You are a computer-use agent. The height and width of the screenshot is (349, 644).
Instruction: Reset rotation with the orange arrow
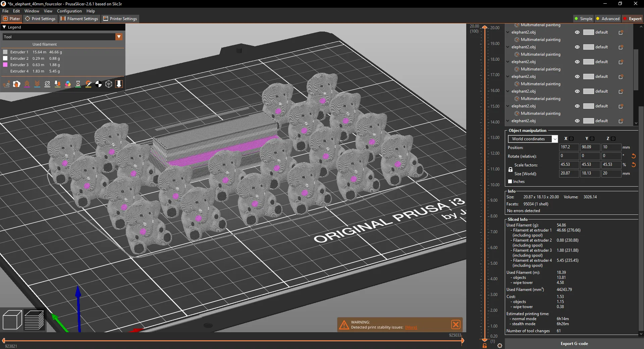coord(634,156)
